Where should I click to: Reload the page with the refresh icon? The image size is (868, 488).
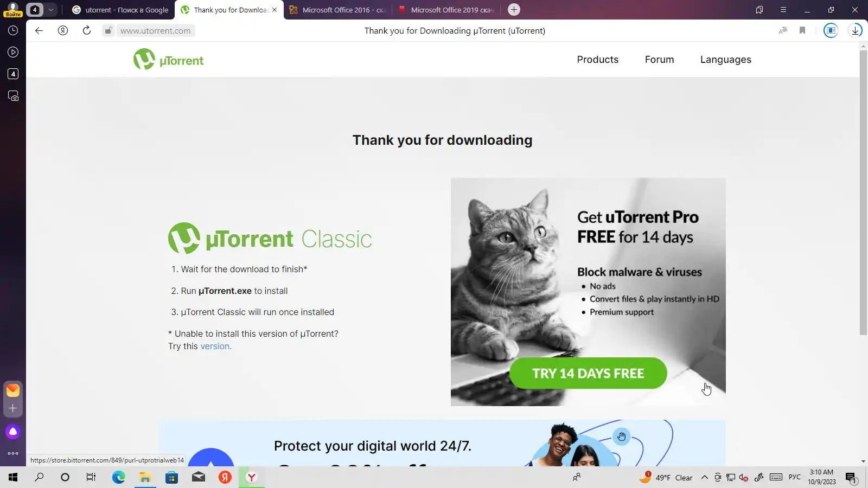87,30
